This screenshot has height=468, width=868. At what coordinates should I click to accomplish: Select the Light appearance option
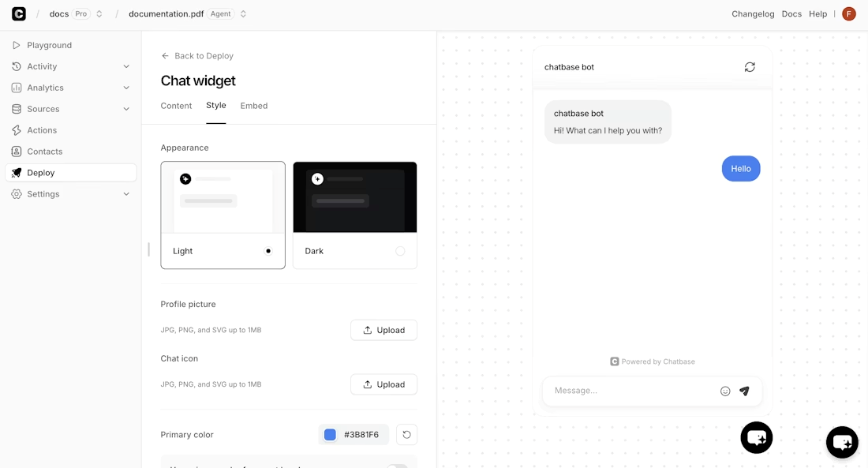(223, 215)
